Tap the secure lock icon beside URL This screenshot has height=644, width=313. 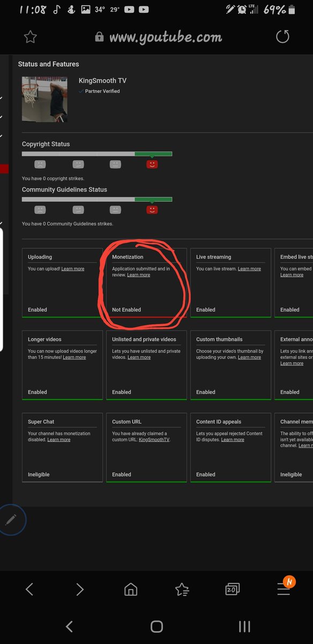tap(99, 37)
